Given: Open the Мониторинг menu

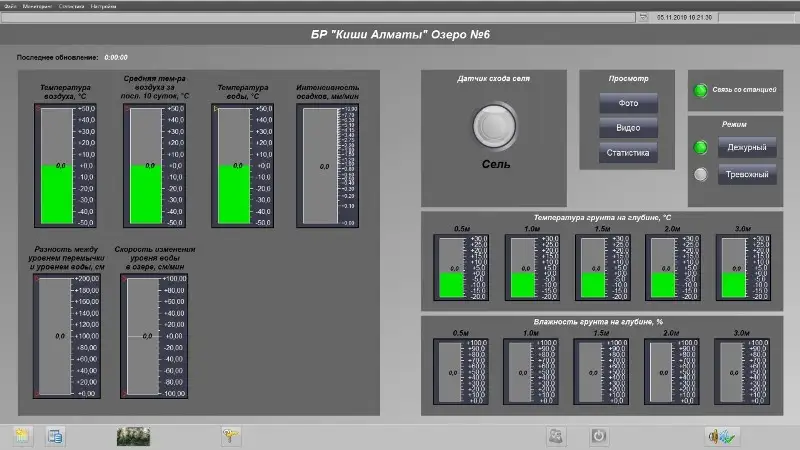Looking at the screenshot, I should point(36,6).
